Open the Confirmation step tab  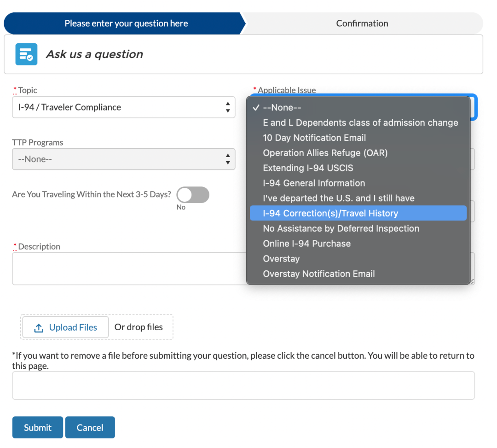(362, 23)
